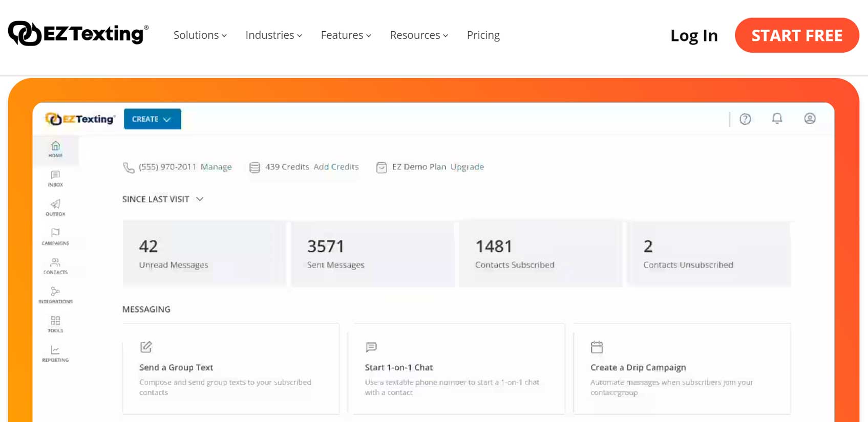Select the Send a Group Text title
This screenshot has height=422, width=868.
176,367
